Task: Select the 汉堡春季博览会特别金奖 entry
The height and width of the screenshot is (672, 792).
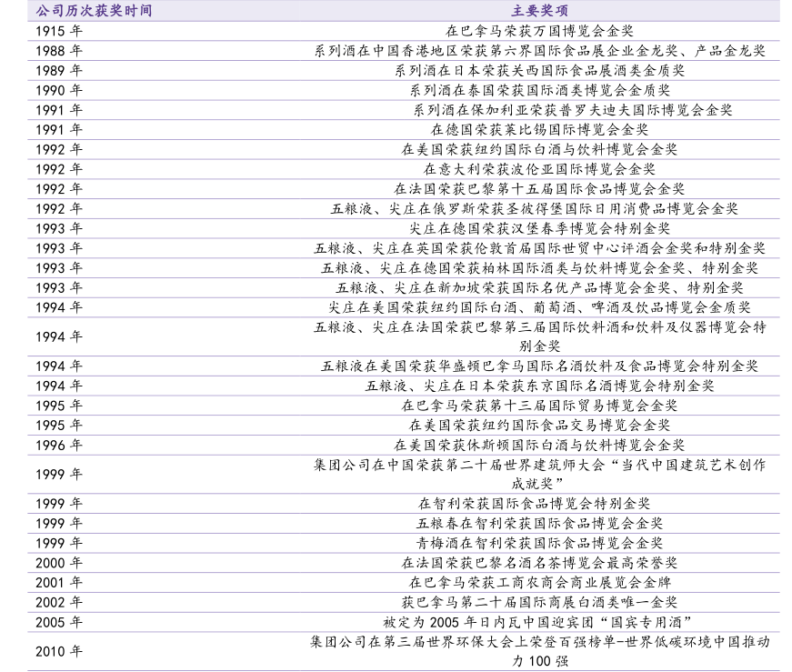Action: pyautogui.click(x=539, y=228)
